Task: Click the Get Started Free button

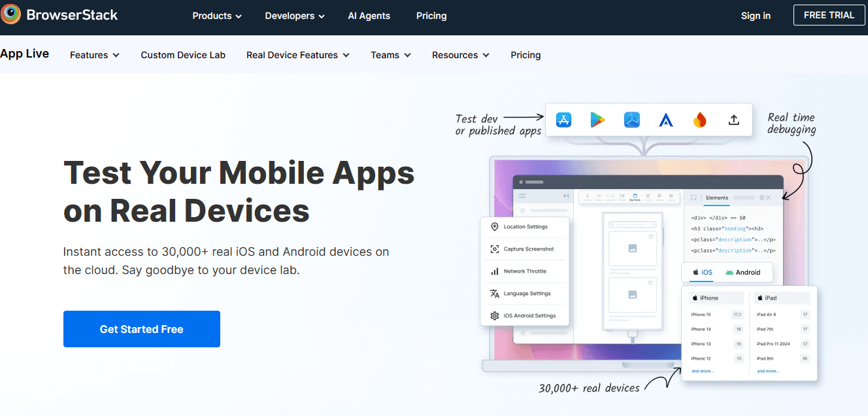Action: [x=142, y=329]
